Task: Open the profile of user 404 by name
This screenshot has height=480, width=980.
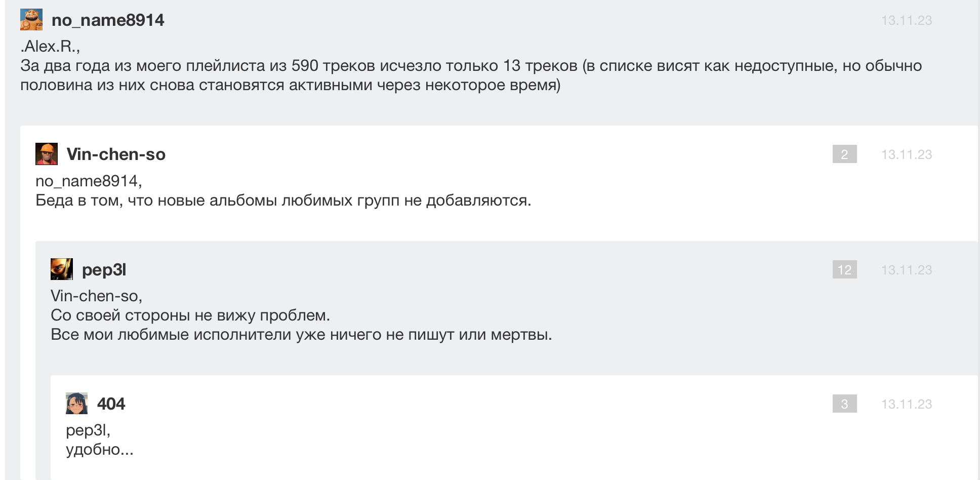Action: click(111, 404)
